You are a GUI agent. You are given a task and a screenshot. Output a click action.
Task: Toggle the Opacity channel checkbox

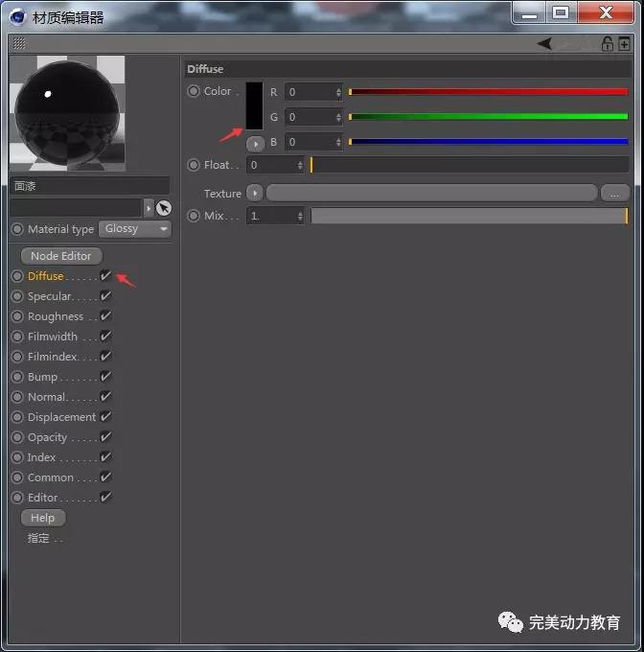pyautogui.click(x=106, y=437)
